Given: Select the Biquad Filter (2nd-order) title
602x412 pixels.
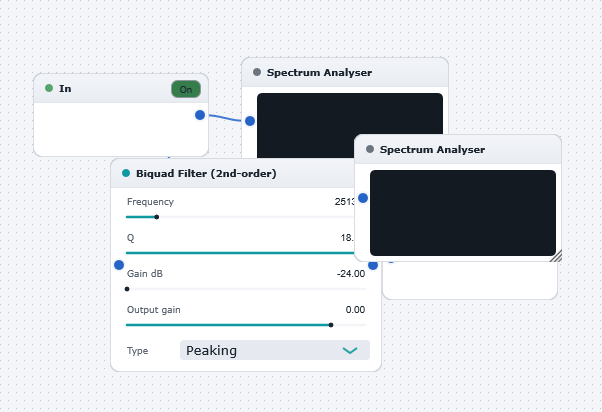Looking at the screenshot, I should (206, 174).
